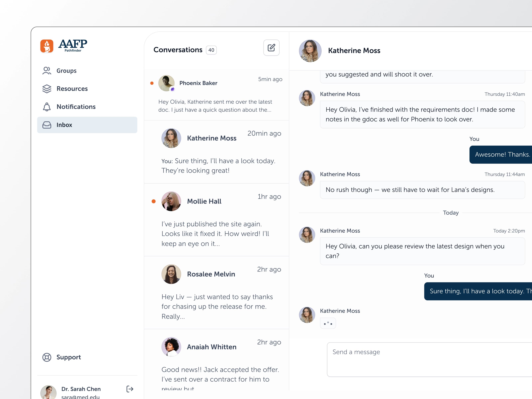This screenshot has height=399, width=532.
Task: Click Katherine Moss avatar in conversation list
Action: pyautogui.click(x=171, y=138)
